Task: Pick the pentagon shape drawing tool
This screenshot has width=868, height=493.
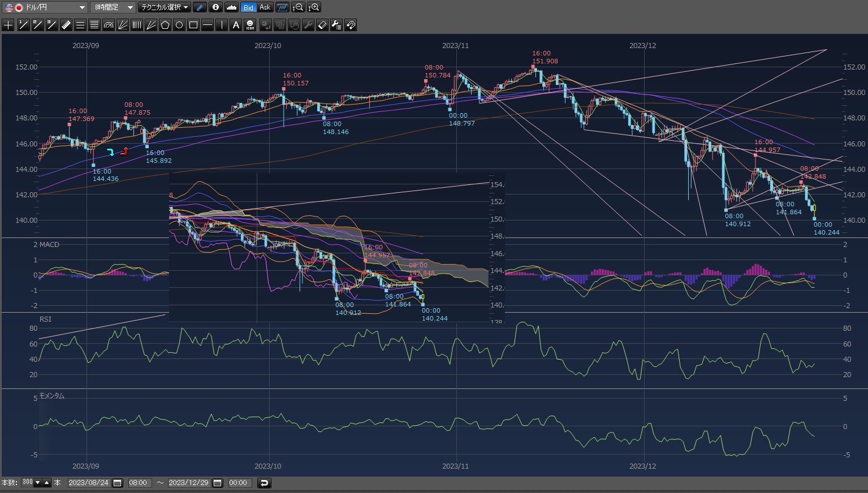Action: (x=165, y=25)
